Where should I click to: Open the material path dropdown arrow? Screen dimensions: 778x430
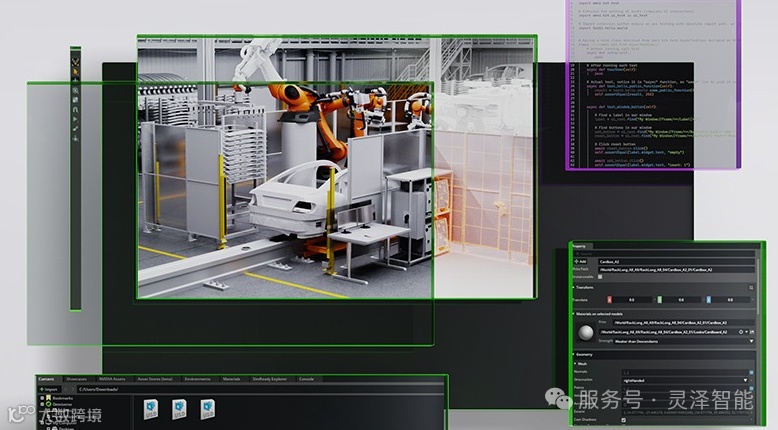coord(747,332)
